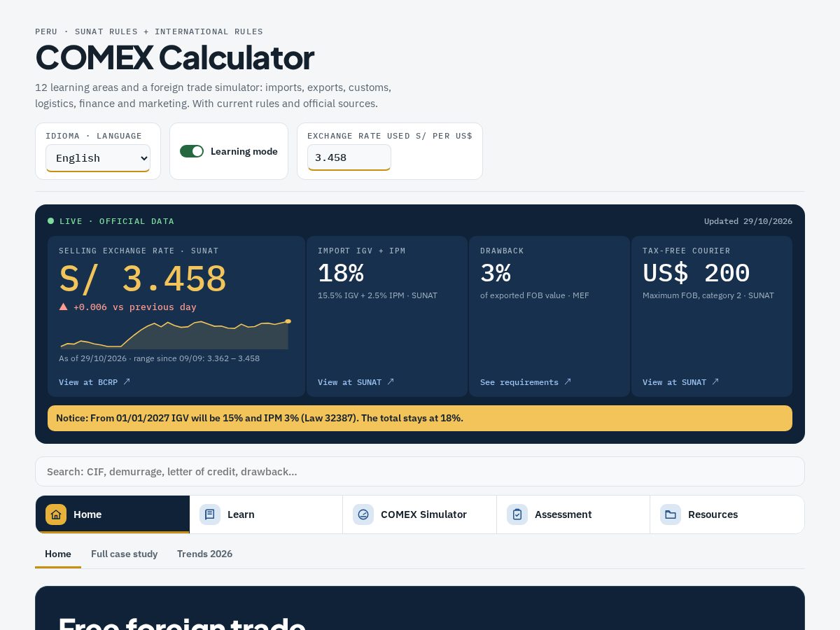Click the IGV 2027 yellow notice banner
Image resolution: width=840 pixels, height=630 pixels.
click(x=420, y=418)
